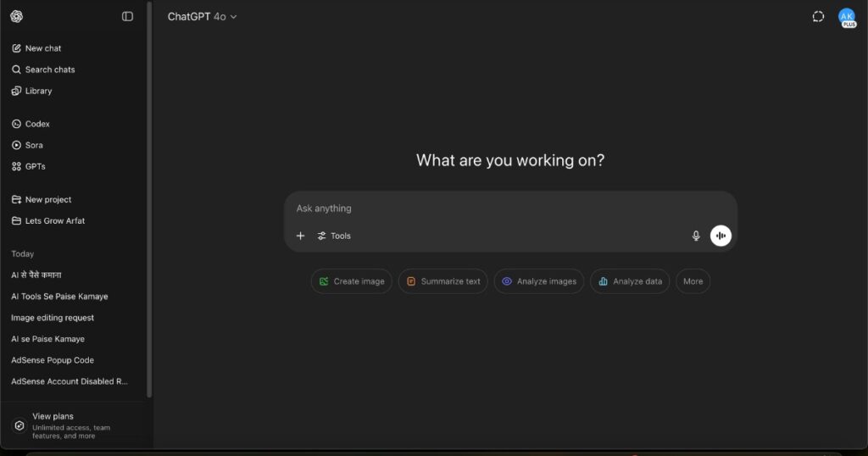Click the plus attach icon

(x=301, y=236)
